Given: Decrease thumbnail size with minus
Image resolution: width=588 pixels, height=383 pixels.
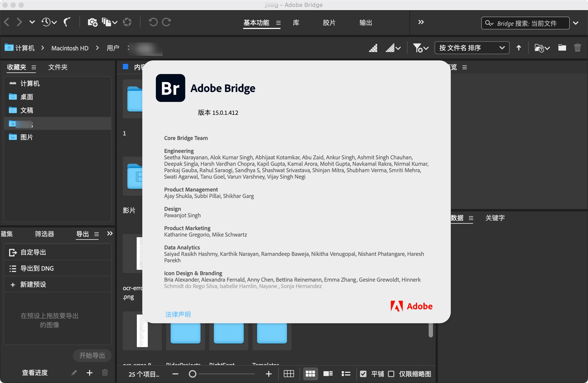Looking at the screenshot, I should [x=175, y=374].
